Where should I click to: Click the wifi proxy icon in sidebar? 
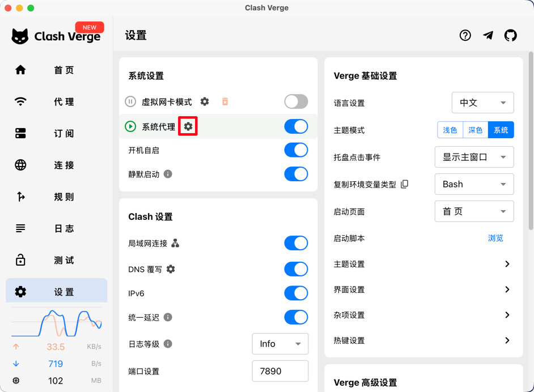click(20, 101)
